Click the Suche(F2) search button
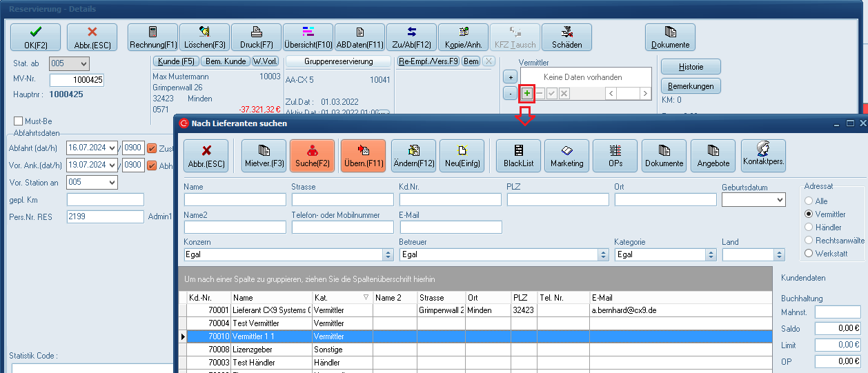Image resolution: width=868 pixels, height=373 pixels. [312, 156]
